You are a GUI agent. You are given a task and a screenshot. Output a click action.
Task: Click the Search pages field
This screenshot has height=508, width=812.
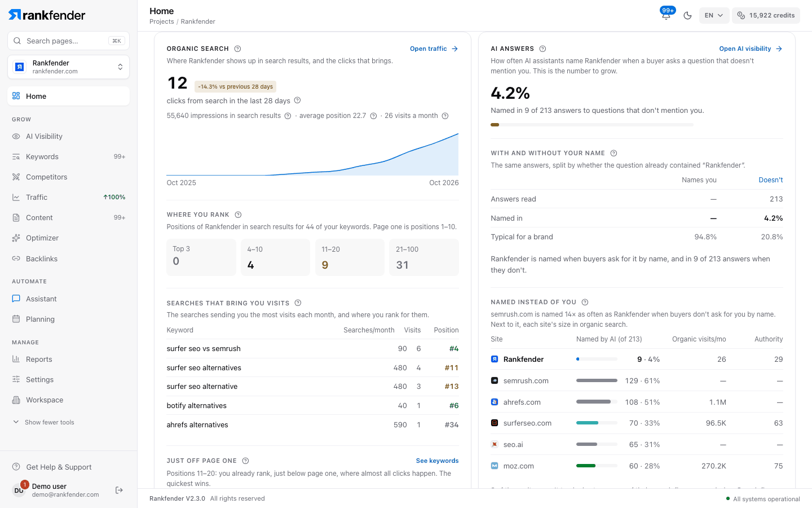(69, 41)
